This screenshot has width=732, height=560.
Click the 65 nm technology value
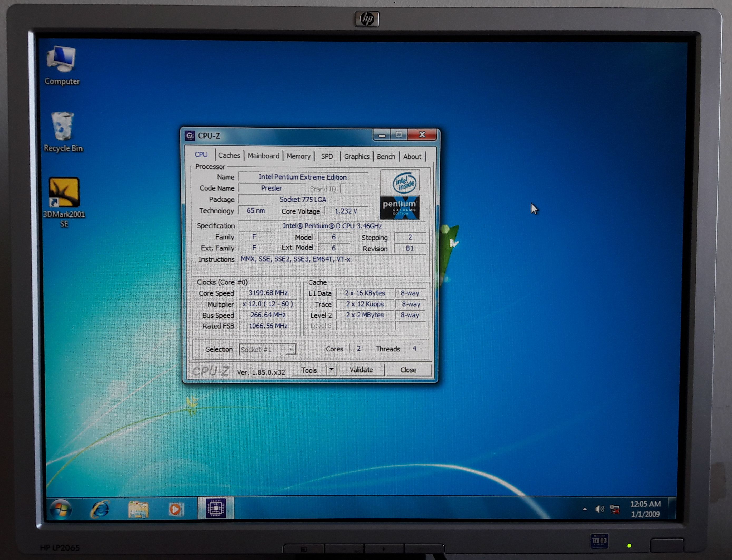click(x=255, y=211)
